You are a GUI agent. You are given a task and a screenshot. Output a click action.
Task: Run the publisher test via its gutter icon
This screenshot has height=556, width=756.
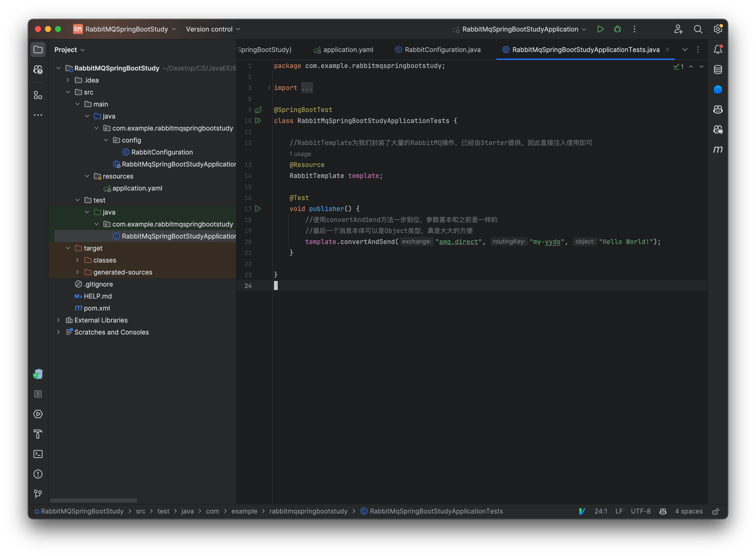click(x=258, y=209)
